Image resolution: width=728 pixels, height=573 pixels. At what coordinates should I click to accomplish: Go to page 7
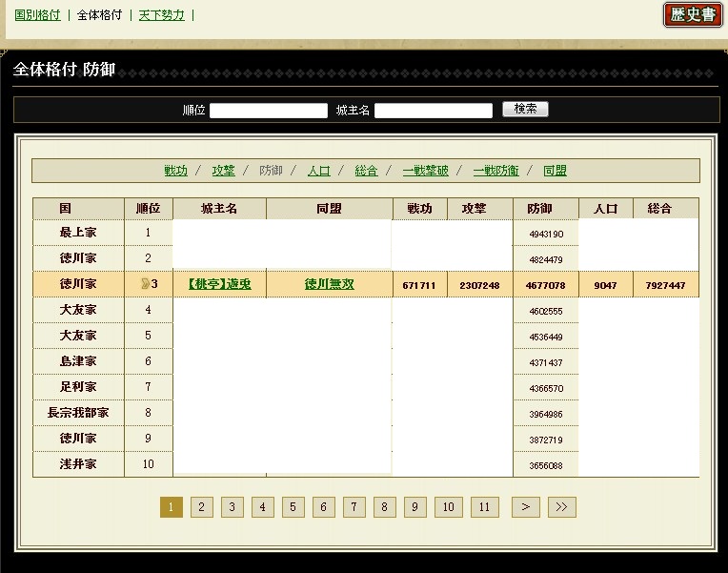(x=354, y=507)
